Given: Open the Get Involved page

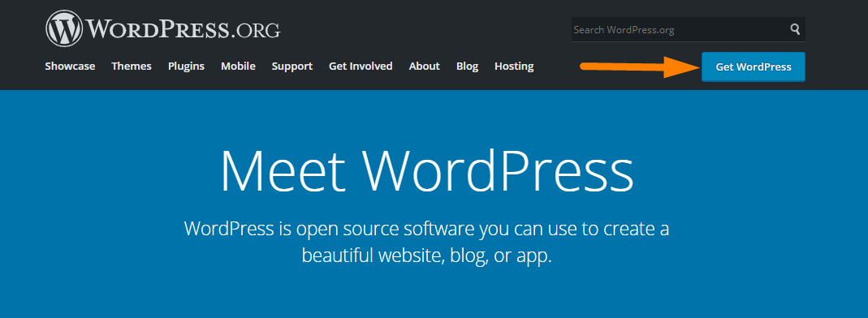Looking at the screenshot, I should tap(361, 67).
